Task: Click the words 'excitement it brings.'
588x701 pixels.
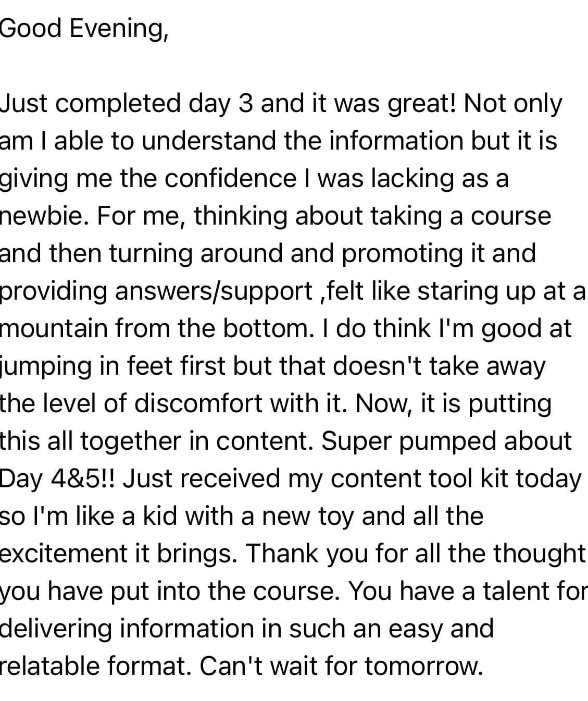Action: (118, 554)
